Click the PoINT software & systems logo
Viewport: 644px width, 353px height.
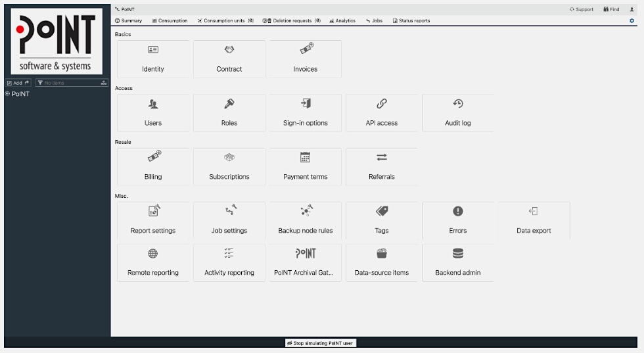(x=57, y=41)
